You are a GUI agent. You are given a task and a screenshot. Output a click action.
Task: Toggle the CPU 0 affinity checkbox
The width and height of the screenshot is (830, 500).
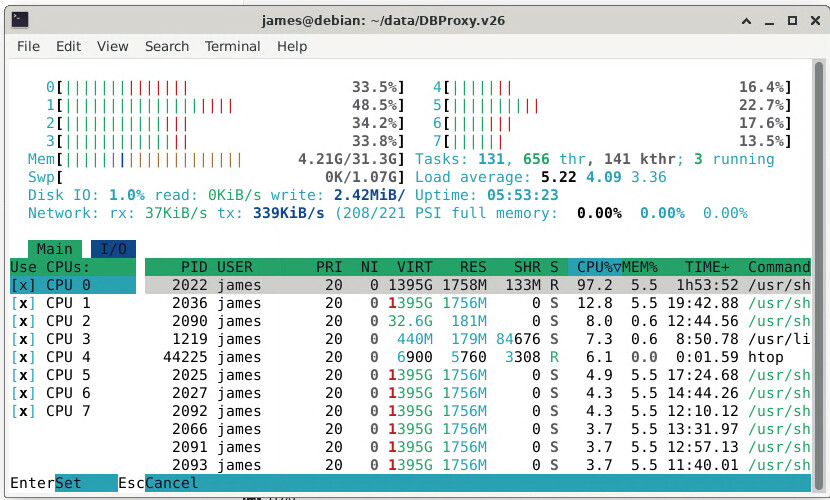click(x=23, y=285)
